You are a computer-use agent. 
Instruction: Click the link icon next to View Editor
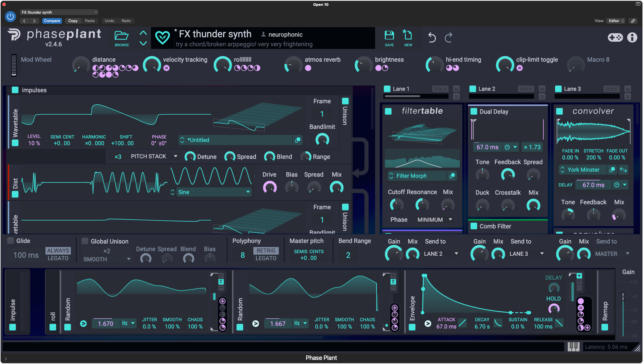click(633, 21)
